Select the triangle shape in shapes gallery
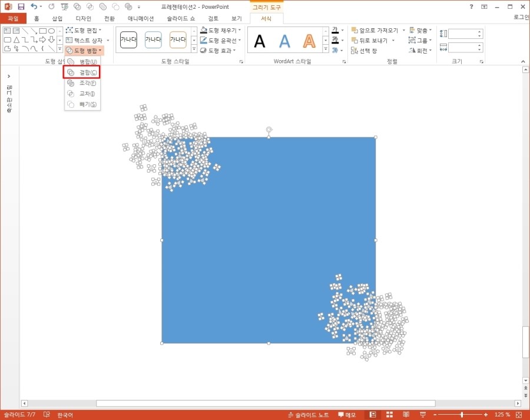This screenshot has width=530, height=420. [16, 40]
